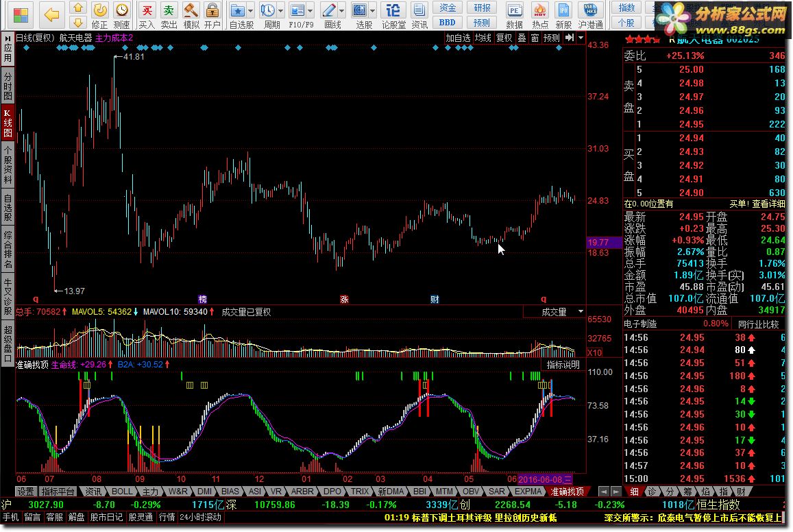This screenshot has height=532, width=793.
Task: Click the 个股 individual stock button
Action: pyautogui.click(x=626, y=22)
